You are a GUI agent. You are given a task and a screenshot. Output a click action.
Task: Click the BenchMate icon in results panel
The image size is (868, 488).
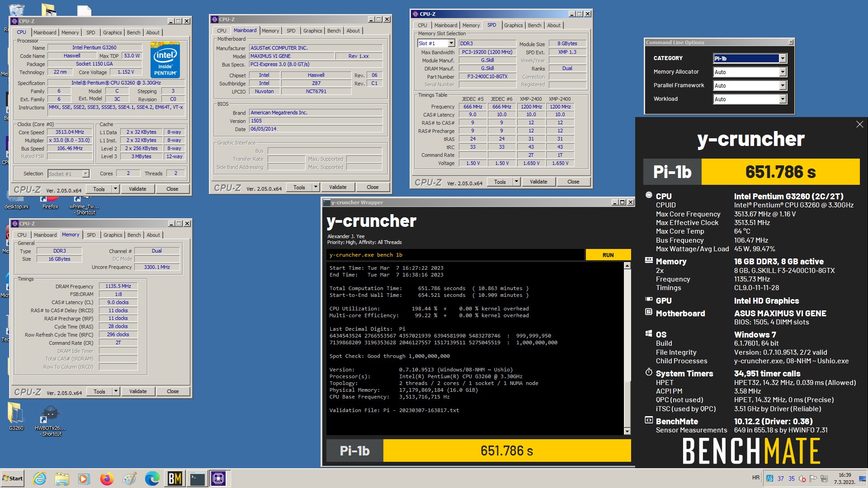649,420
